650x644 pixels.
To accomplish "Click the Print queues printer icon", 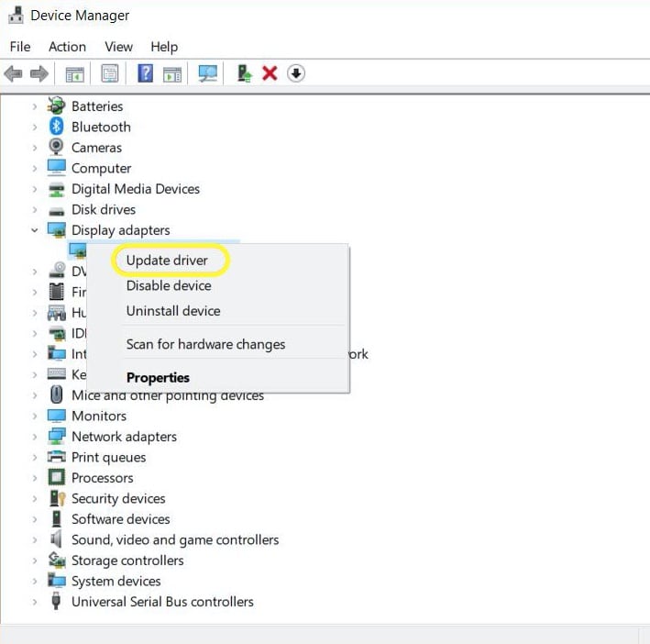I will coord(56,457).
